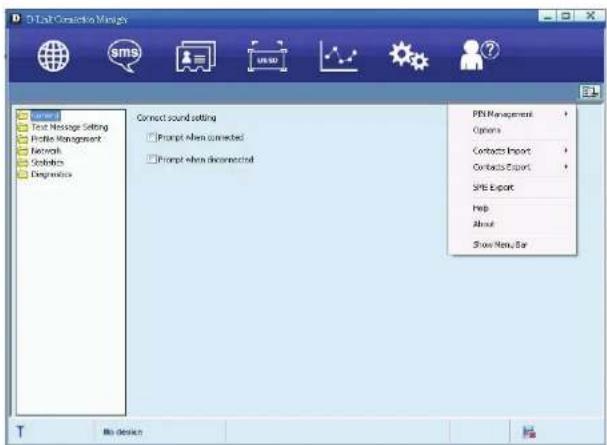Open About from the dropdown menu
607x445 pixels.
pyautogui.click(x=512, y=224)
